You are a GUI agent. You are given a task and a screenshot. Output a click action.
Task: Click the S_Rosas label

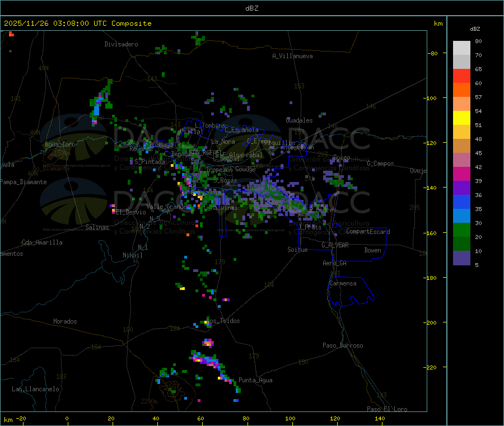click(x=225, y=180)
